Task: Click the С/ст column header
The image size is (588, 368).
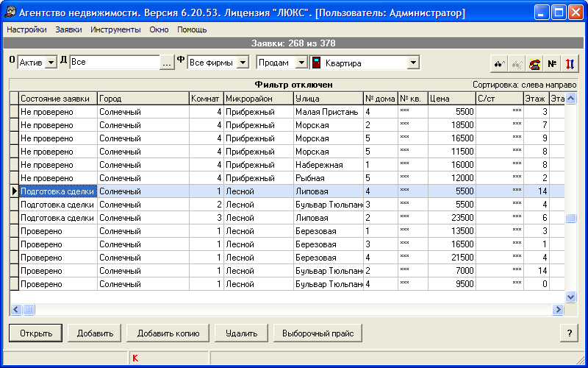Action: [x=500, y=99]
